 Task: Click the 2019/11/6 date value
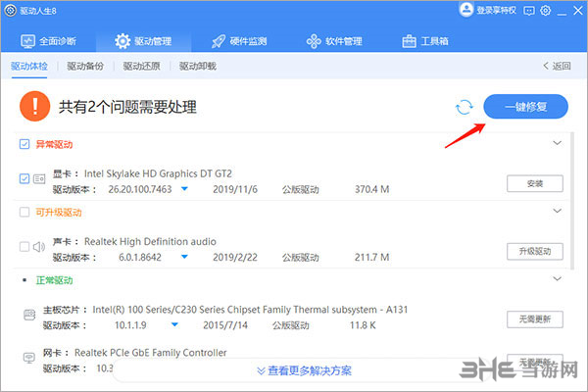235,189
